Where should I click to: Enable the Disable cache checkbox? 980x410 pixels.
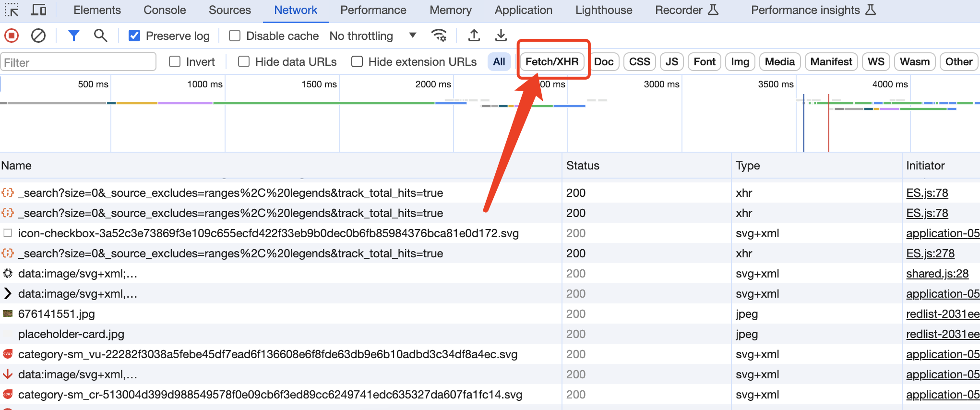click(x=235, y=36)
